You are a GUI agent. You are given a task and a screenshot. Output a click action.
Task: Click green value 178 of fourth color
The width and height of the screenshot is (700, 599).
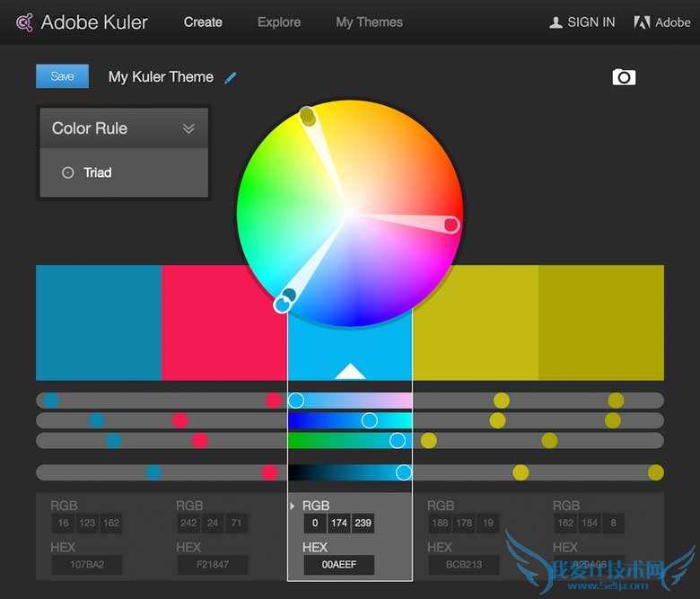point(464,523)
